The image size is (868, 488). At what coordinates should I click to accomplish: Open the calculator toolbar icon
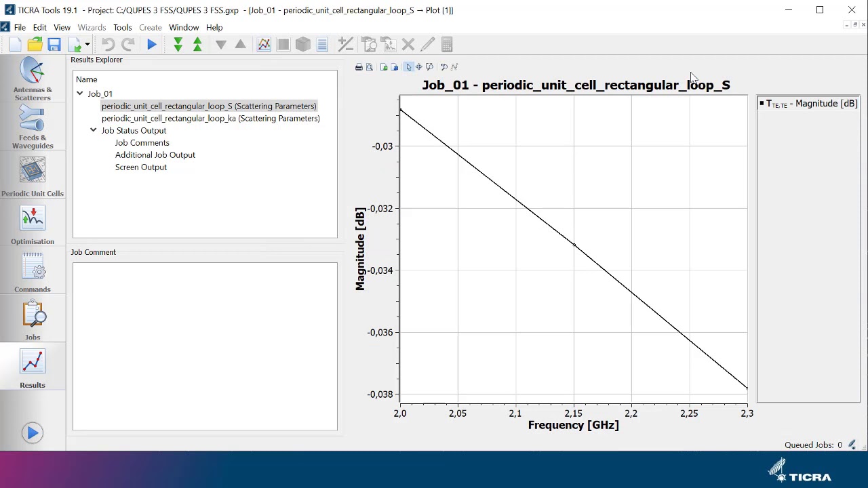pos(447,45)
